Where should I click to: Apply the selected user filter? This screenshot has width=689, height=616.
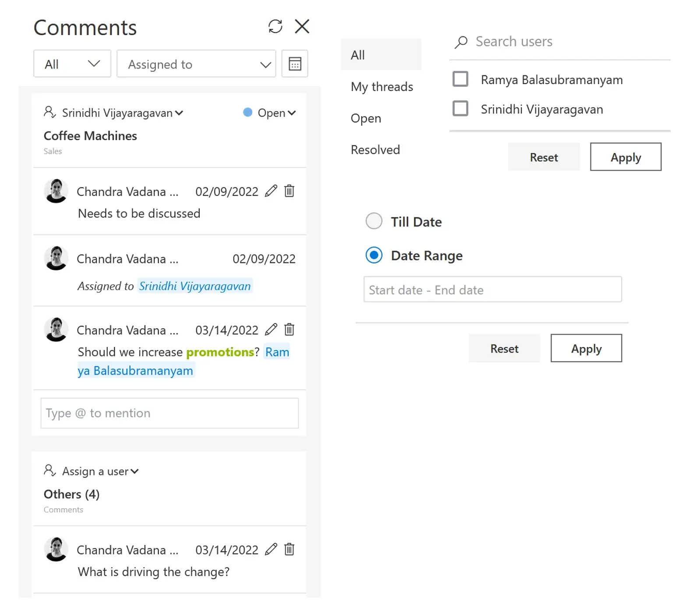(x=625, y=157)
